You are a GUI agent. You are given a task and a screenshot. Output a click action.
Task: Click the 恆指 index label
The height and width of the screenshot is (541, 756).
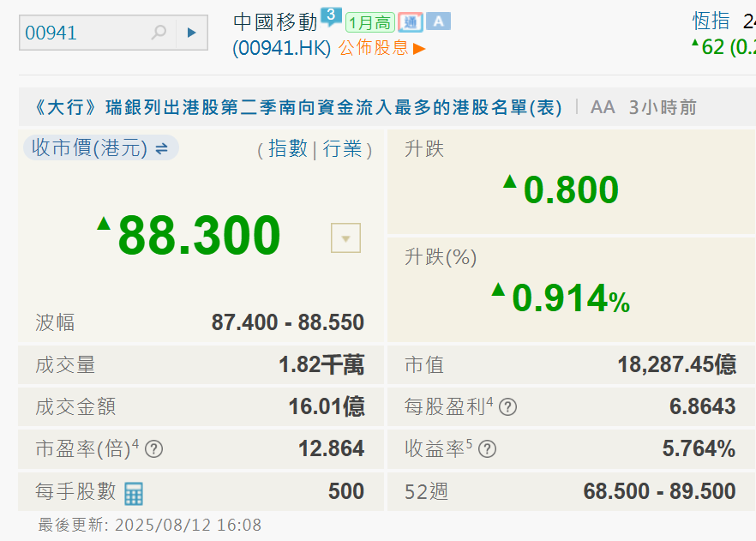pyautogui.click(x=711, y=21)
